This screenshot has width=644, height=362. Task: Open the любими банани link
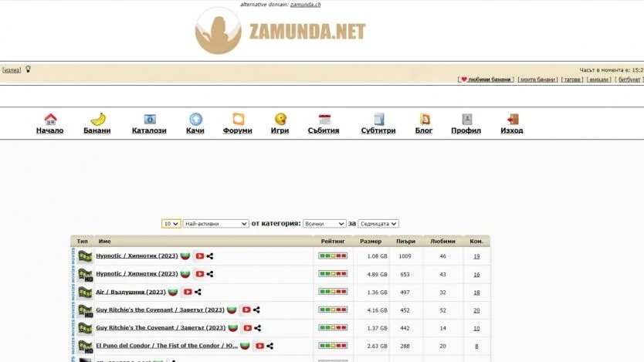click(x=486, y=80)
